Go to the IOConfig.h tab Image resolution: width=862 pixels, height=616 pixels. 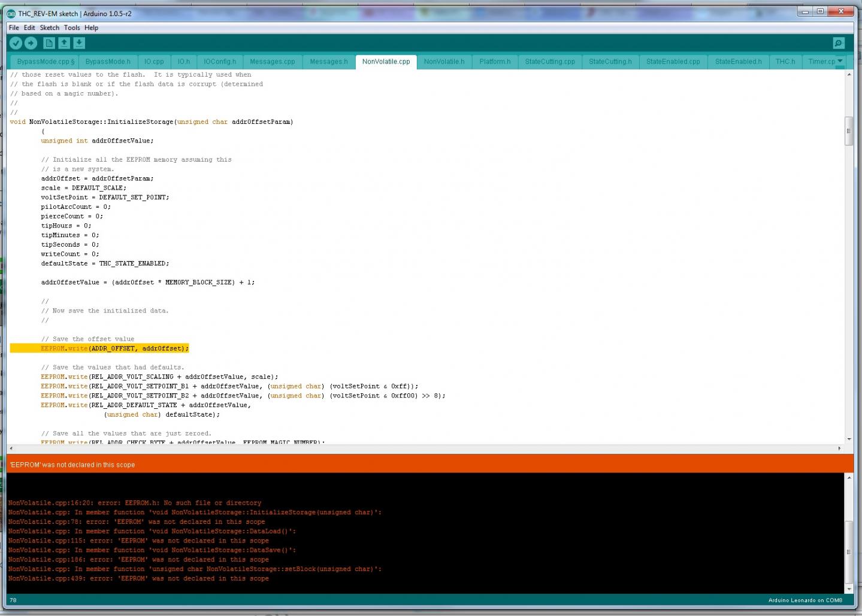click(x=219, y=62)
